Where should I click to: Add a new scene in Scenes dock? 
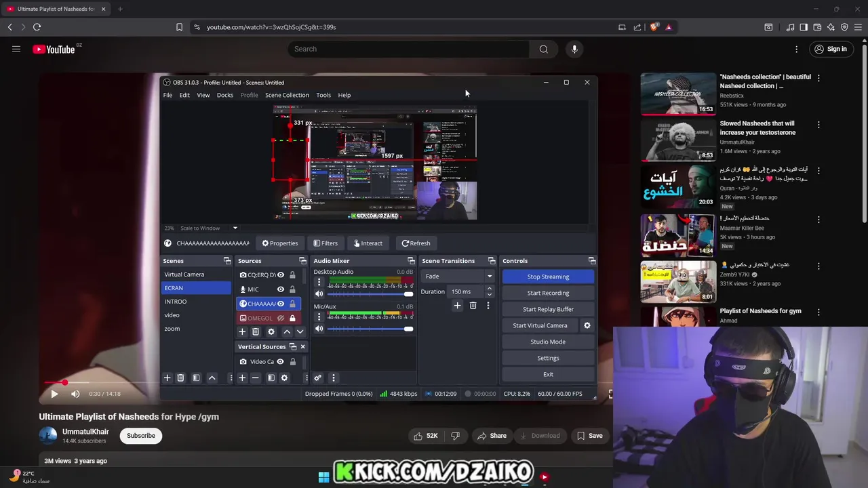pyautogui.click(x=167, y=378)
